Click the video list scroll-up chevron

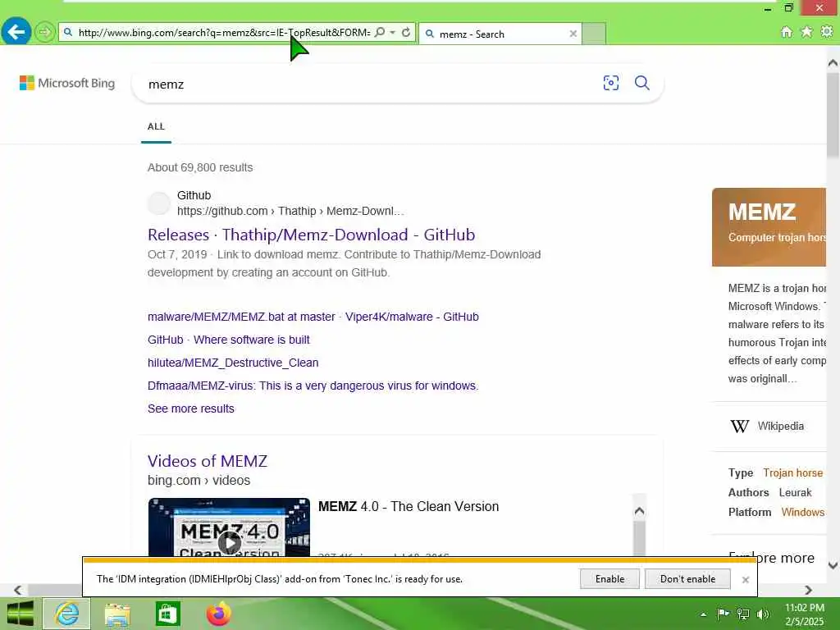pos(639,511)
